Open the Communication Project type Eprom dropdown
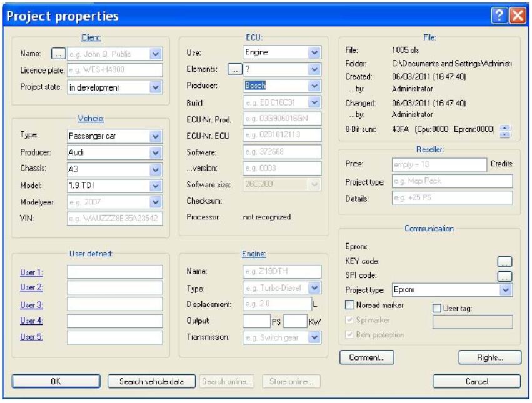The image size is (532, 403). point(507,291)
